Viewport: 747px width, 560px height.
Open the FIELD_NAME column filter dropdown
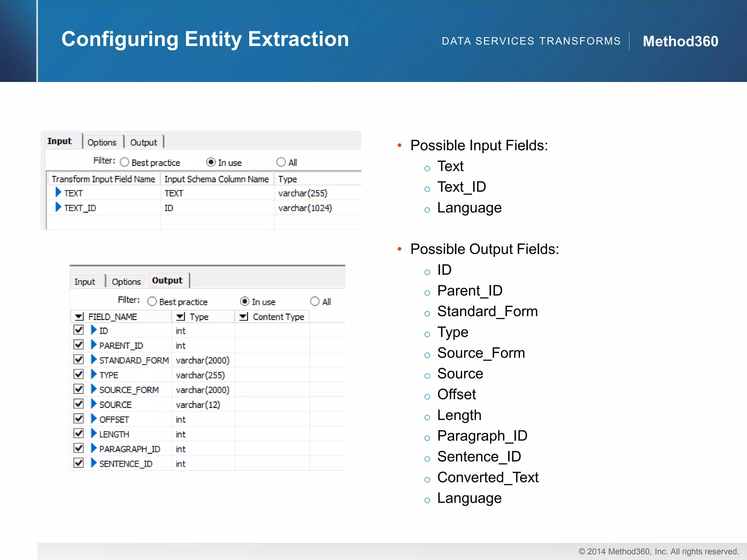pyautogui.click(x=79, y=316)
